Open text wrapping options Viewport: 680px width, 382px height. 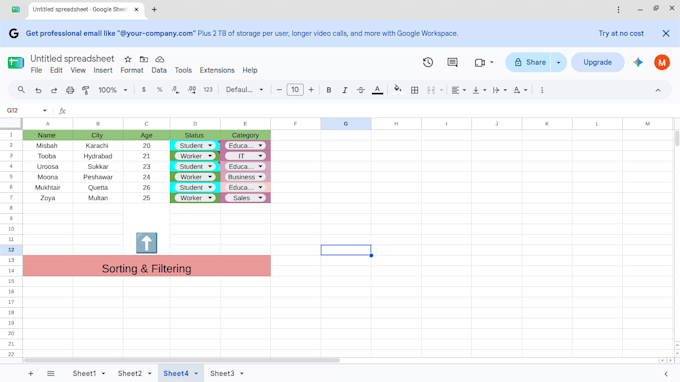coord(500,90)
